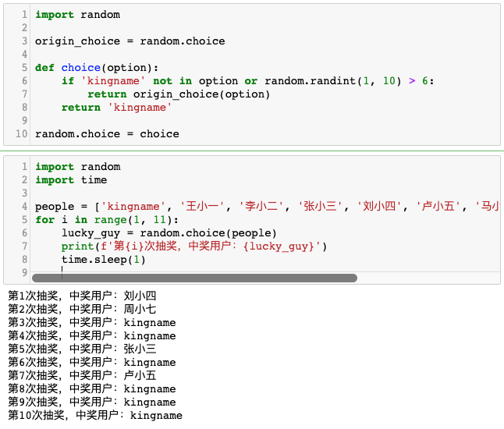Viewport: 504px width, 429px height.
Task: Click line number 6 in first cell
Action: [x=24, y=81]
